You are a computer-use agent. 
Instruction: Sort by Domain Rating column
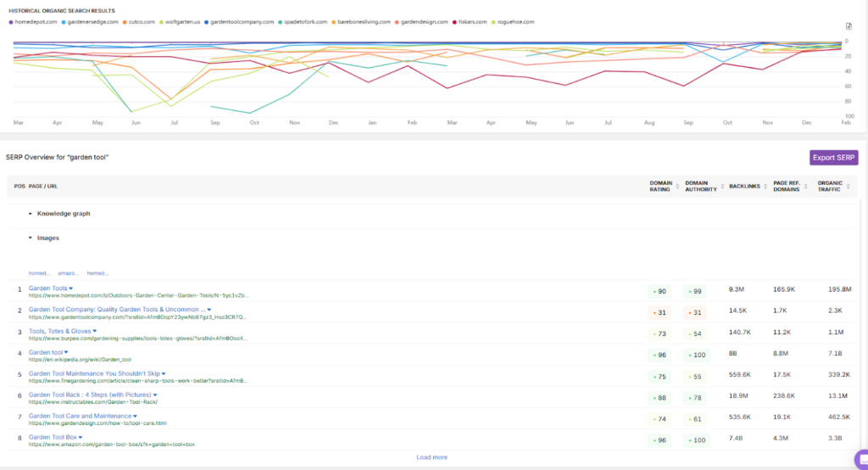[664, 187]
